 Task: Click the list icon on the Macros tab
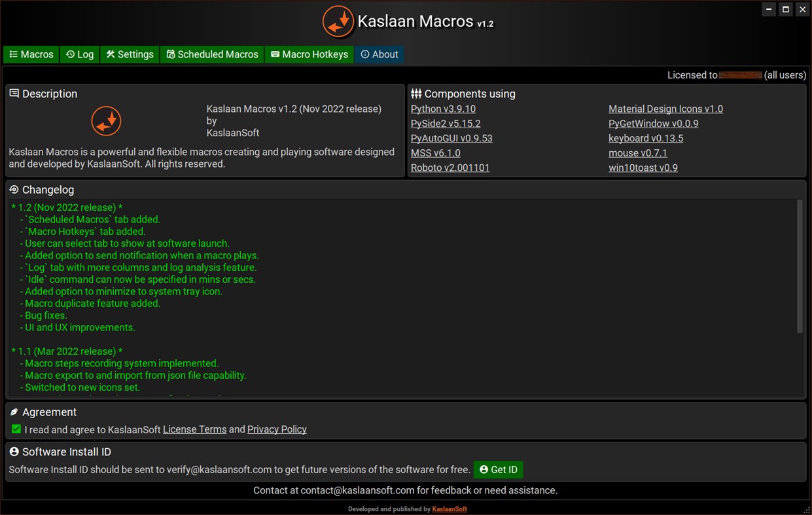point(13,54)
